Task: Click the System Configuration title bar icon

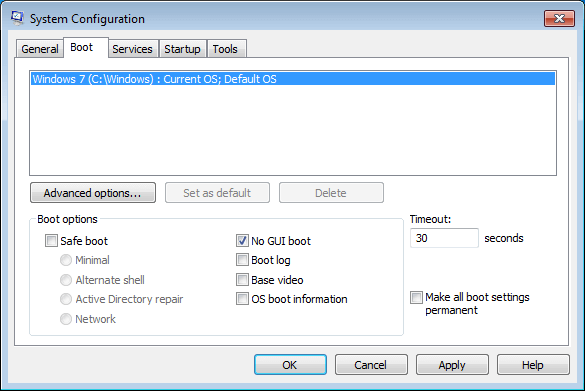Action: [17, 18]
